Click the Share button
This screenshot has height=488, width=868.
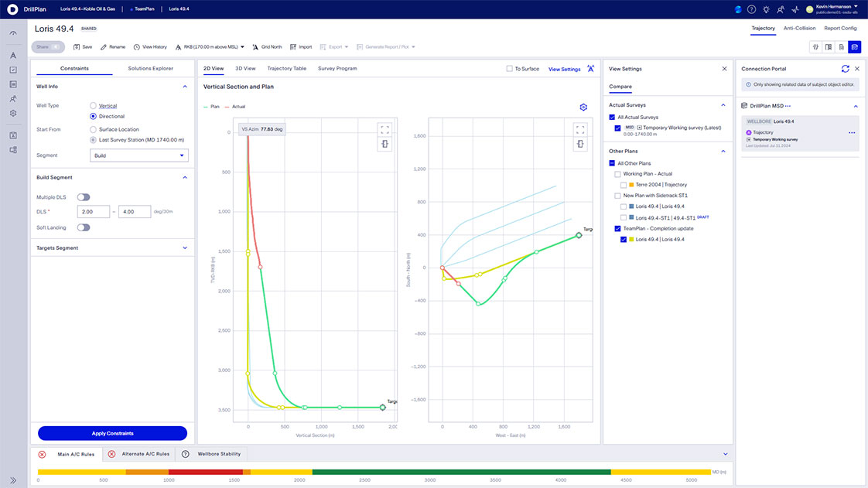[x=48, y=47]
